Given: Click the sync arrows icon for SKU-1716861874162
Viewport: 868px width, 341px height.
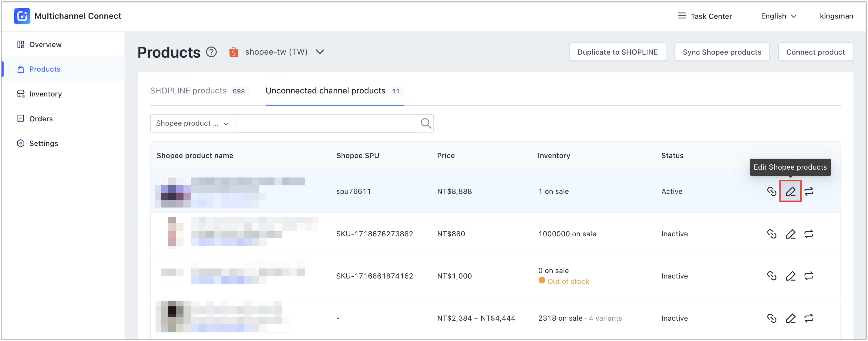Looking at the screenshot, I should [x=809, y=276].
